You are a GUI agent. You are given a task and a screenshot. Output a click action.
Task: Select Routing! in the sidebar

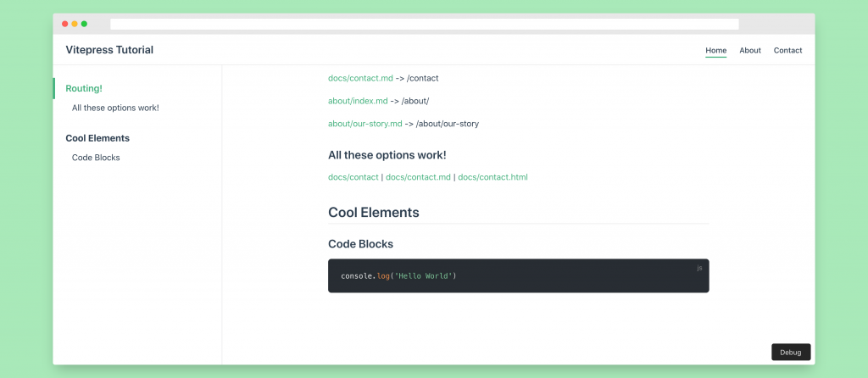point(83,88)
